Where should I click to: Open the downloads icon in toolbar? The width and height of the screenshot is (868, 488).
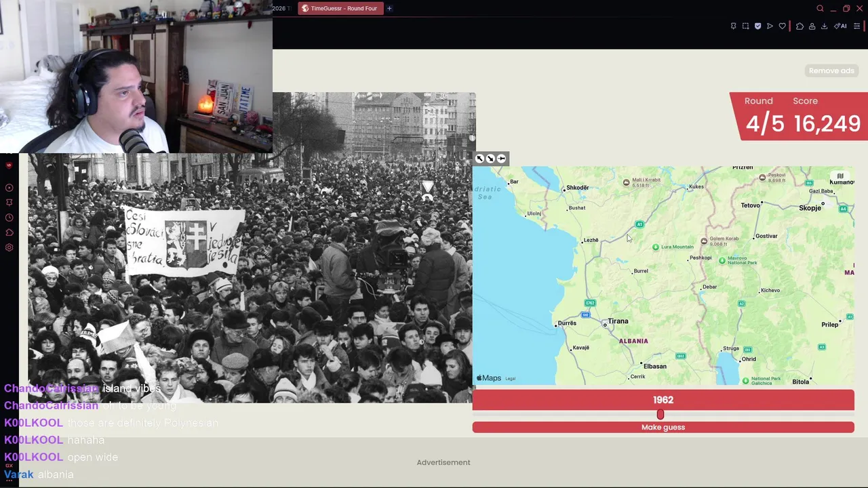(824, 26)
